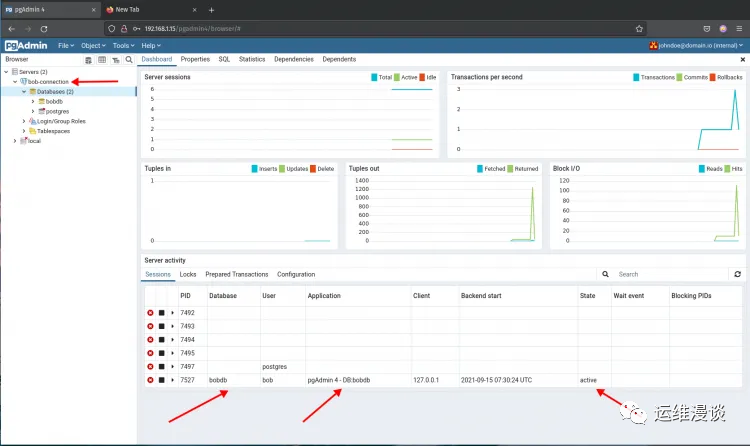This screenshot has height=446, width=750.
Task: Open the Search Objects magnifier icon
Action: tap(129, 60)
